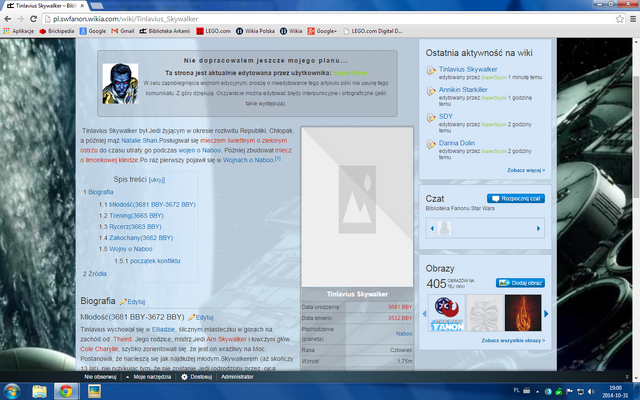Open the Google+ bookmark
This screenshot has height=400, width=640.
click(322, 31)
